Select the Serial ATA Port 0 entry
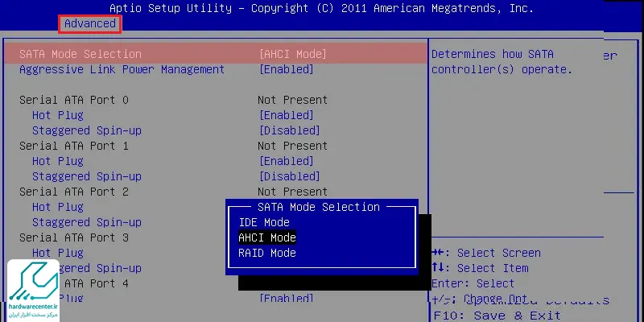Screen dimensions: 644x322 click(x=74, y=100)
